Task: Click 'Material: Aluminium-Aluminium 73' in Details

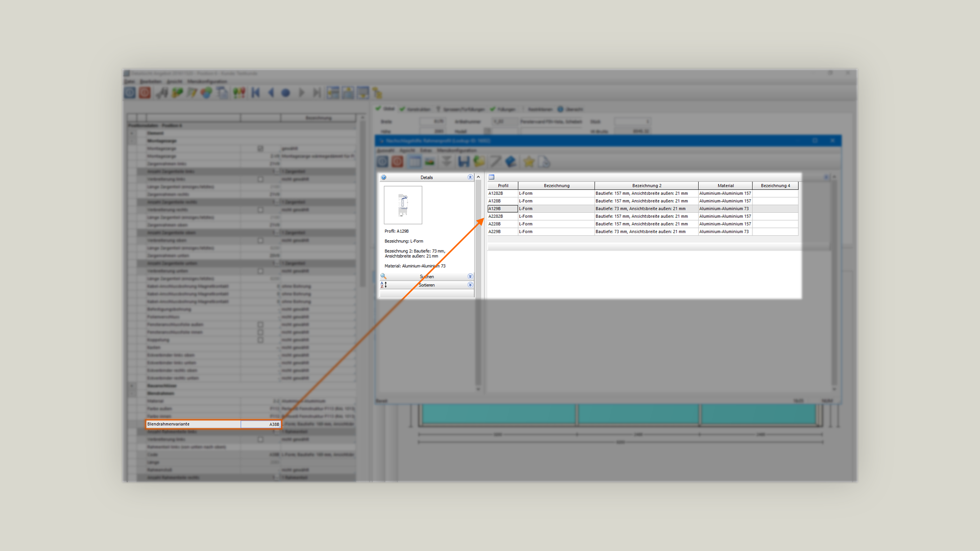Action: click(x=415, y=266)
